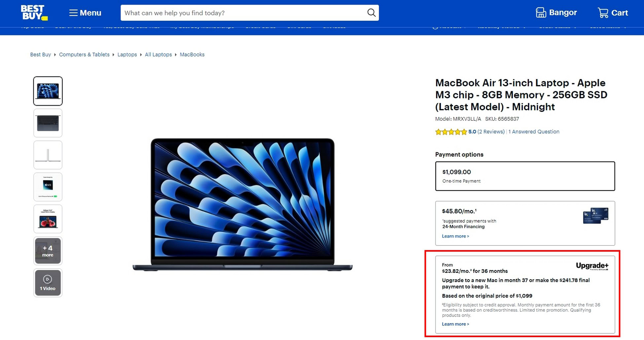Viewport: 644px width, 340px height.
Task: Show the +4 more images
Action: click(x=48, y=251)
